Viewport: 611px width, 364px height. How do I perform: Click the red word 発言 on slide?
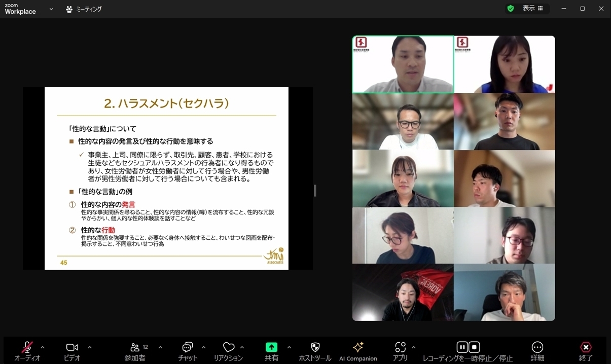coord(128,204)
